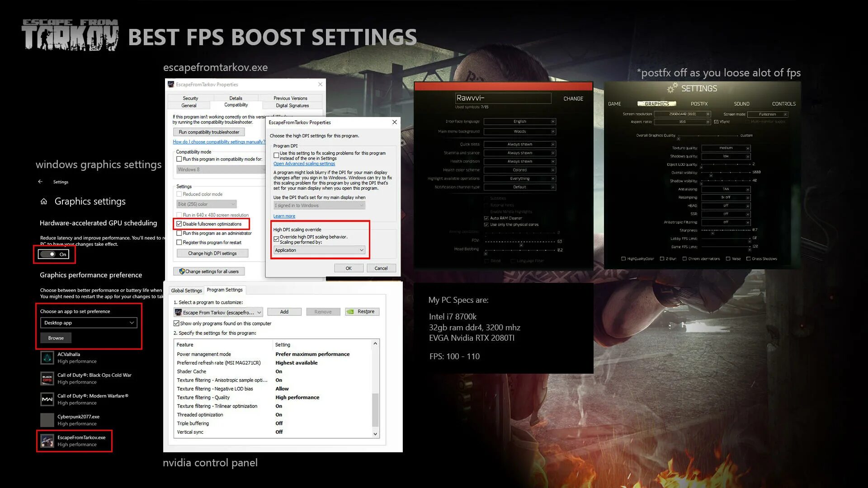Open the Texture quality dropdown

pos(726,148)
